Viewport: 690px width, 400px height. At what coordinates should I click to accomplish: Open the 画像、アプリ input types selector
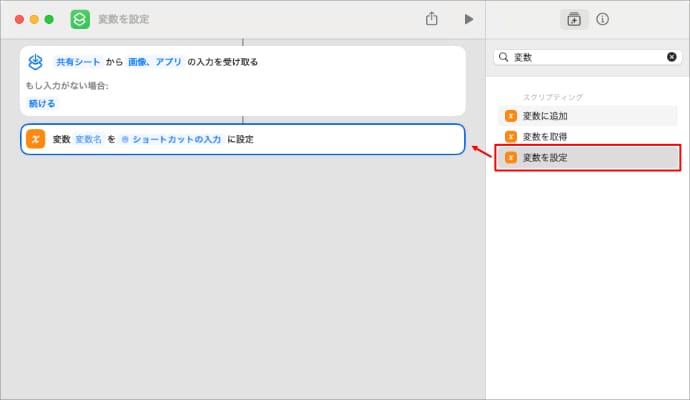point(155,62)
